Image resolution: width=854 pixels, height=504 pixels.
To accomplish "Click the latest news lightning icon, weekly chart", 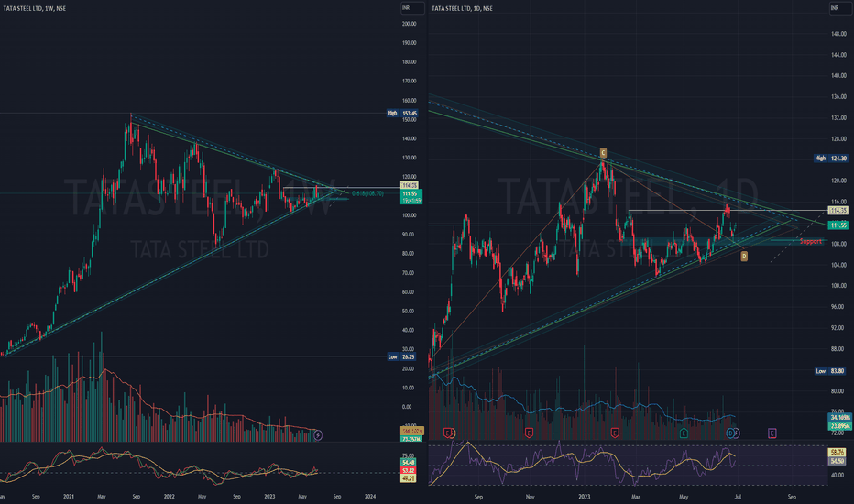I will 318,434.
